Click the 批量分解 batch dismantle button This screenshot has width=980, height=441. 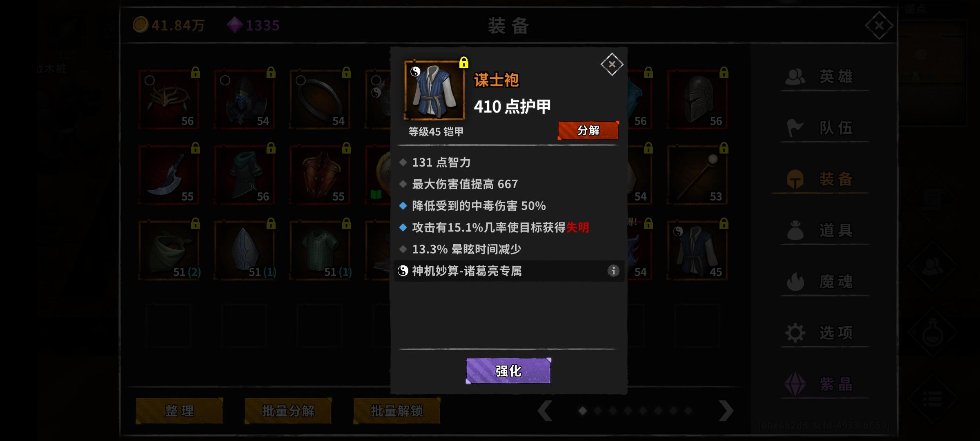(x=288, y=411)
